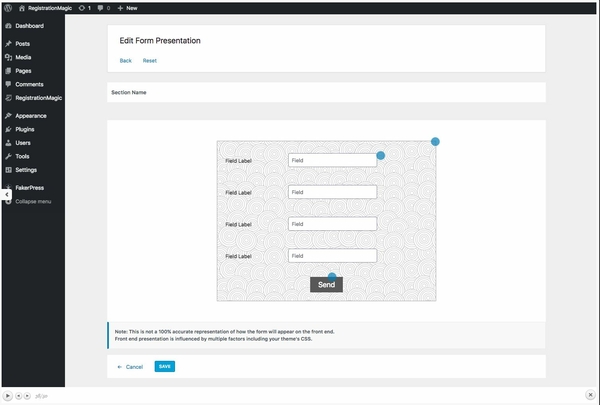This screenshot has height=405, width=600.
Task: Click the first Field input box
Action: pos(331,160)
